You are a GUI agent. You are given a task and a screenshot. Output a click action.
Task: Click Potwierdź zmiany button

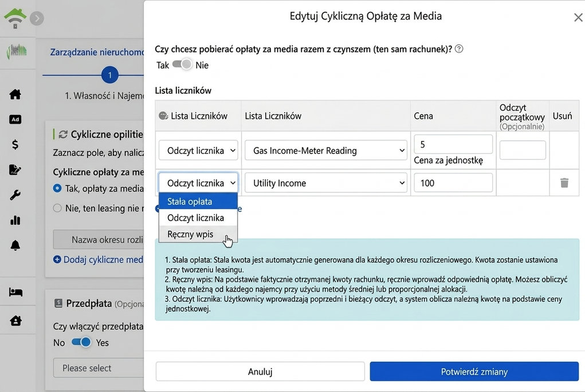(x=474, y=371)
